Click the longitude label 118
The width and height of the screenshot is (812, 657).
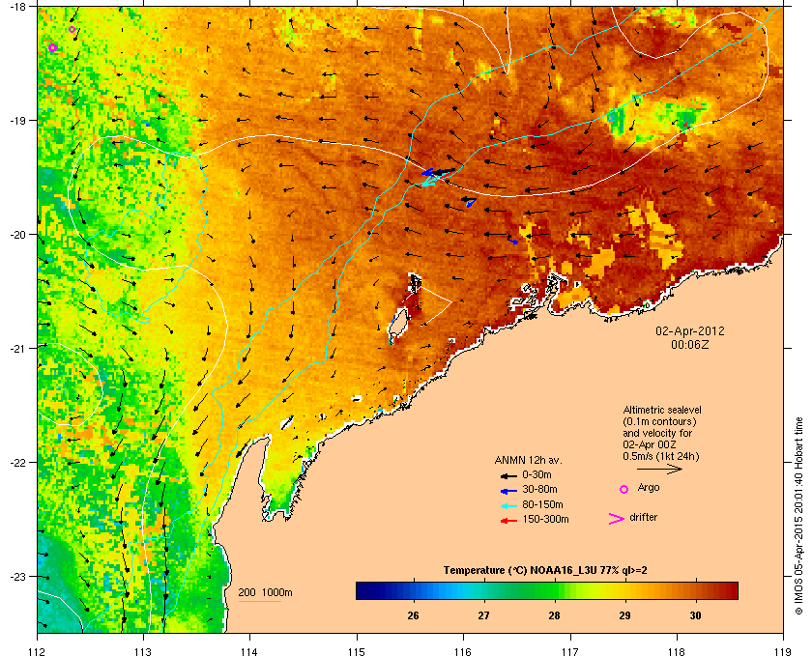click(x=677, y=651)
